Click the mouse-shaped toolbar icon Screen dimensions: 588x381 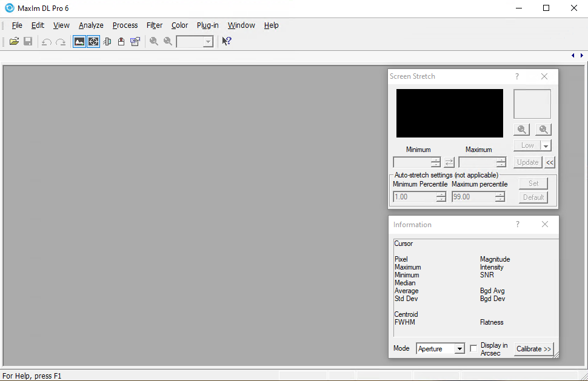tap(121, 41)
